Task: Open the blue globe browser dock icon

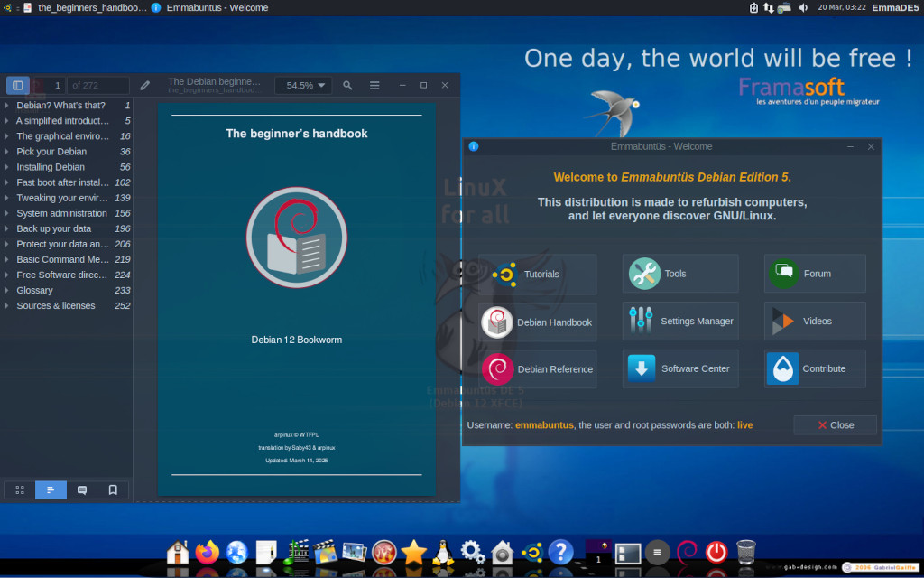Action: tap(237, 553)
